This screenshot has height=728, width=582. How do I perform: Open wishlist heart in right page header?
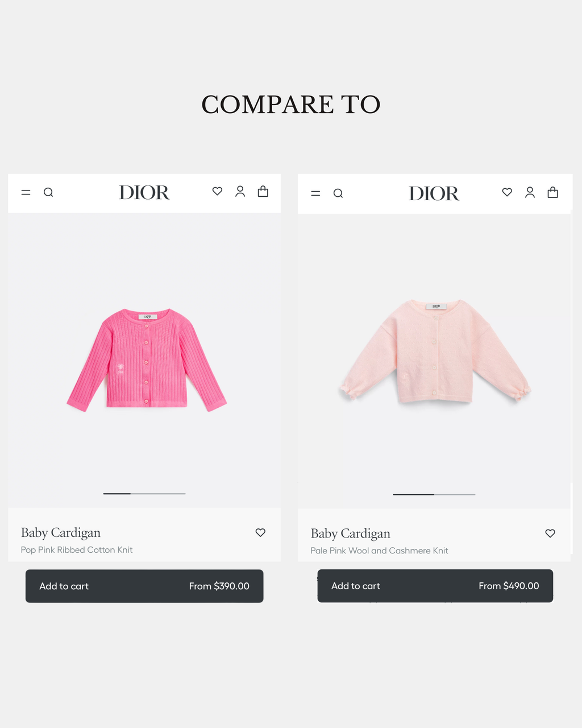tap(507, 193)
